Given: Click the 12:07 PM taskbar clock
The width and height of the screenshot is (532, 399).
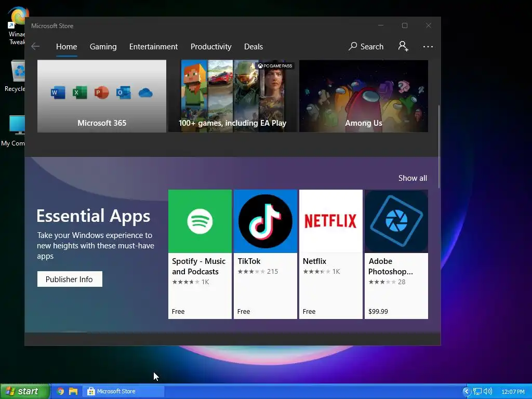Looking at the screenshot, I should (x=513, y=392).
